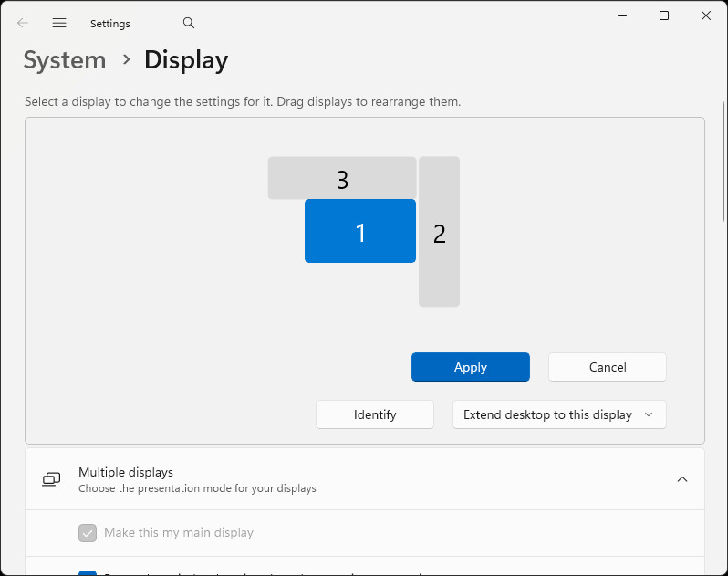Open Extend desktop to this display dropdown
This screenshot has width=728, height=576.
click(559, 414)
